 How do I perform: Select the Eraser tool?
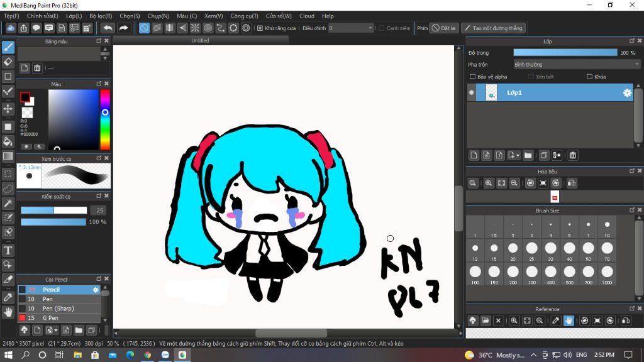click(x=8, y=62)
